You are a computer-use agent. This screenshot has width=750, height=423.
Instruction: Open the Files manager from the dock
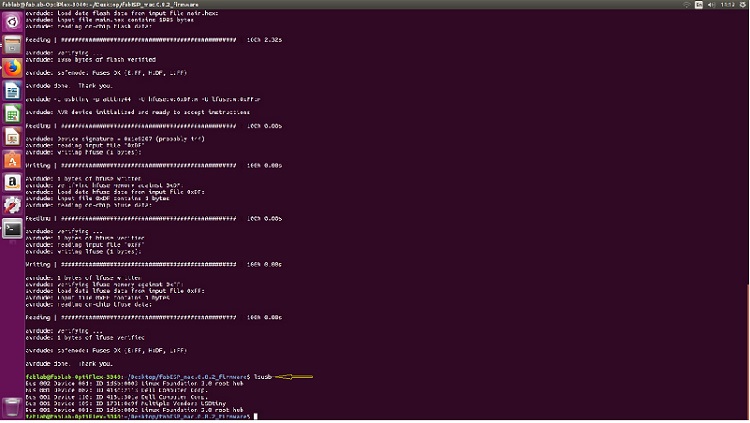pyautogui.click(x=12, y=45)
